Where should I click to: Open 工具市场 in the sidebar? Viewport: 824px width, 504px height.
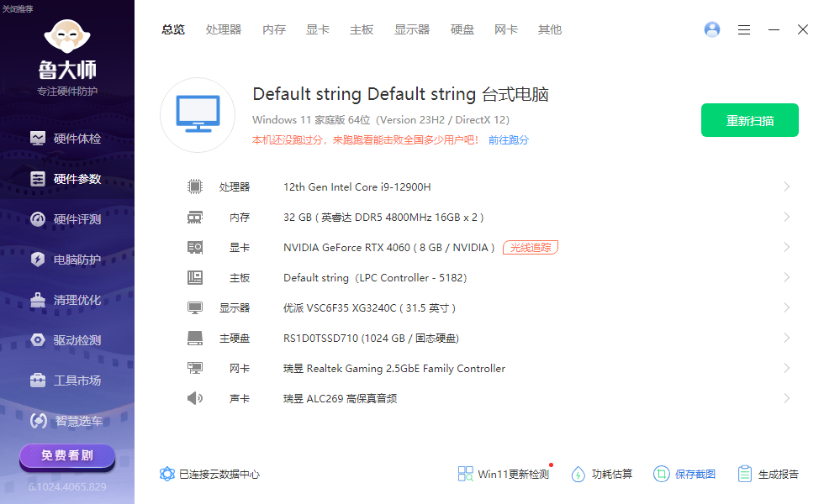click(66, 381)
